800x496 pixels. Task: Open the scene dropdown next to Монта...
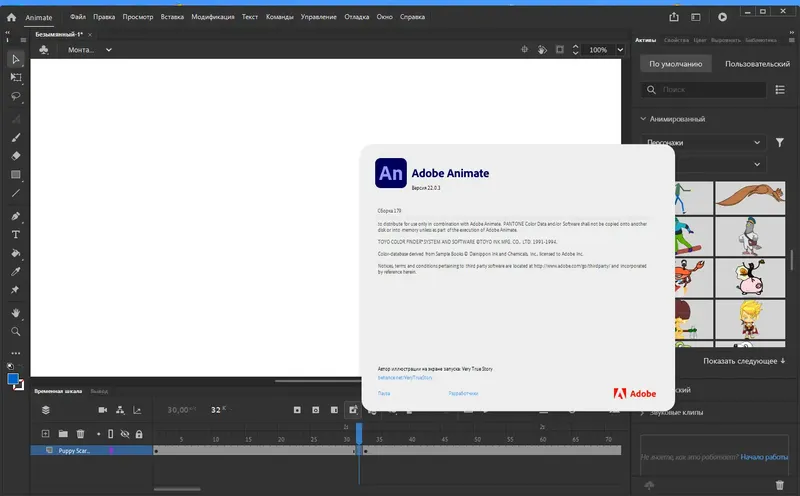(109, 49)
